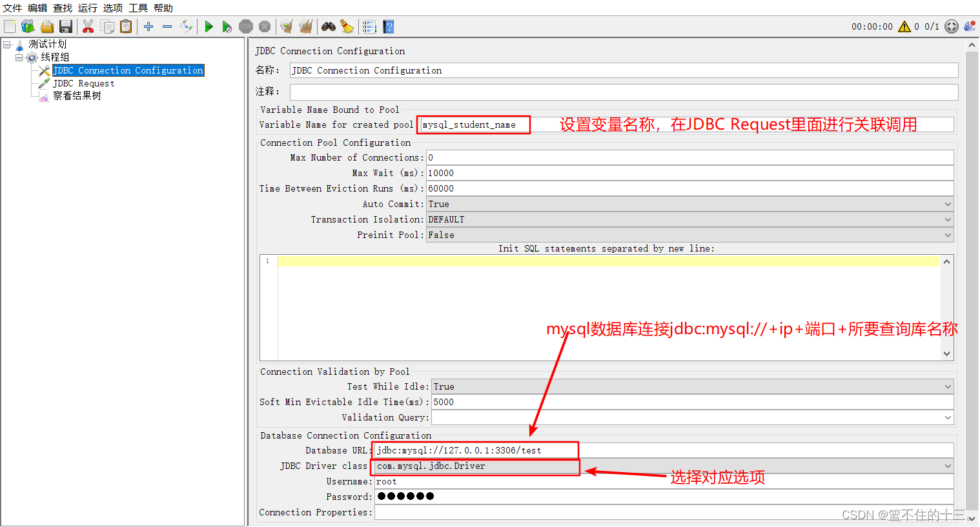Click Soft Min Evictable Idle Time field
The image size is (980, 527).
[x=693, y=402]
